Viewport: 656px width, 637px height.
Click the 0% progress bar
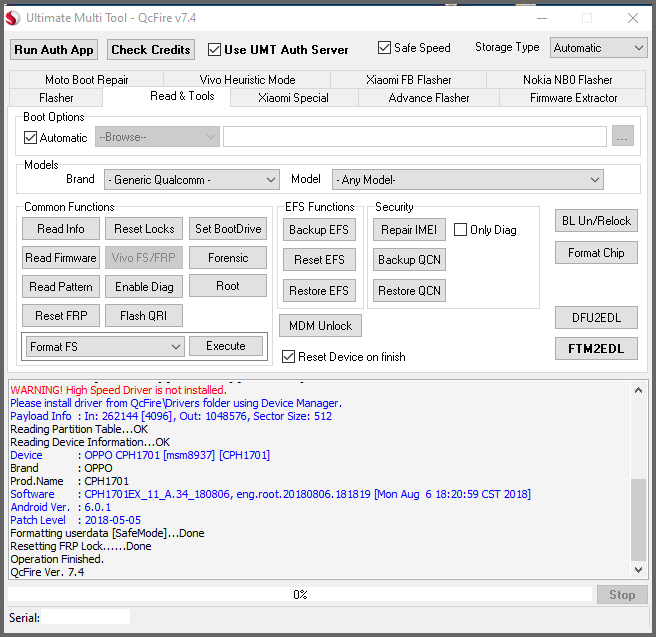[x=300, y=594]
